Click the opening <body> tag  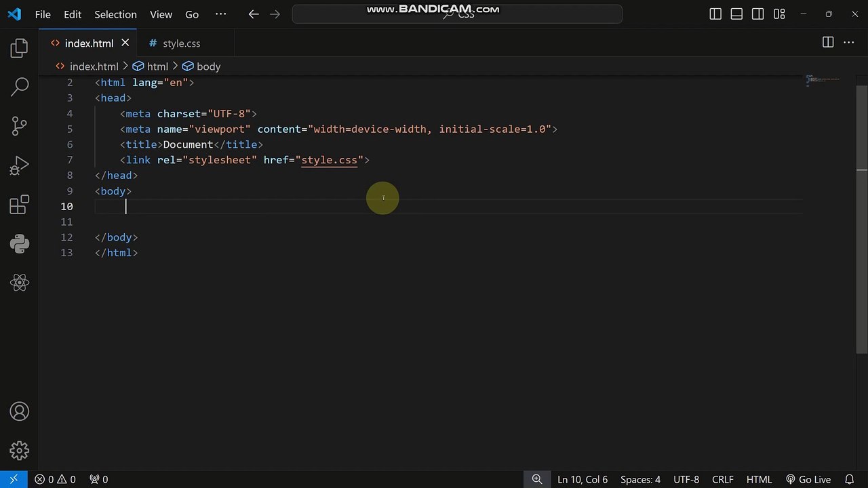click(113, 191)
